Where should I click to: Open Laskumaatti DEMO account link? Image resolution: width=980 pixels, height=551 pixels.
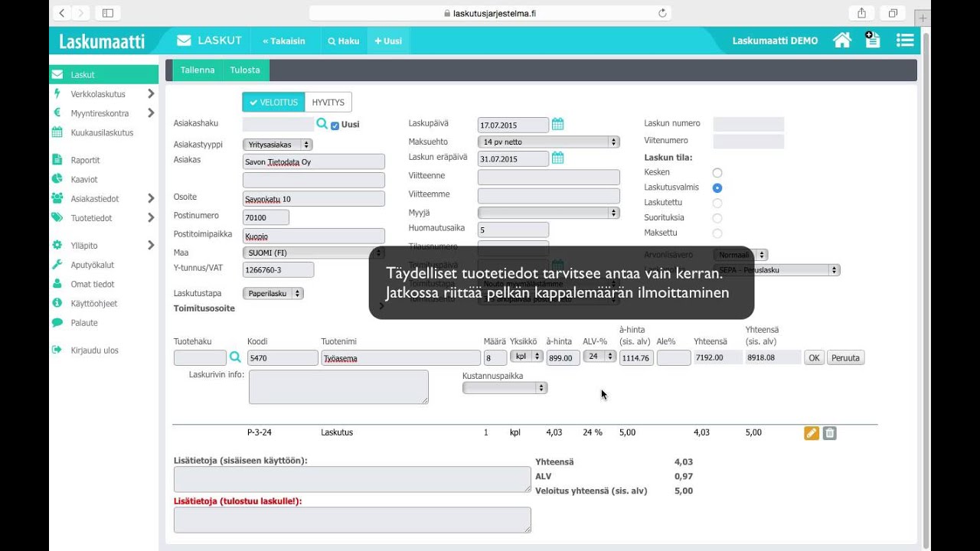click(x=775, y=41)
